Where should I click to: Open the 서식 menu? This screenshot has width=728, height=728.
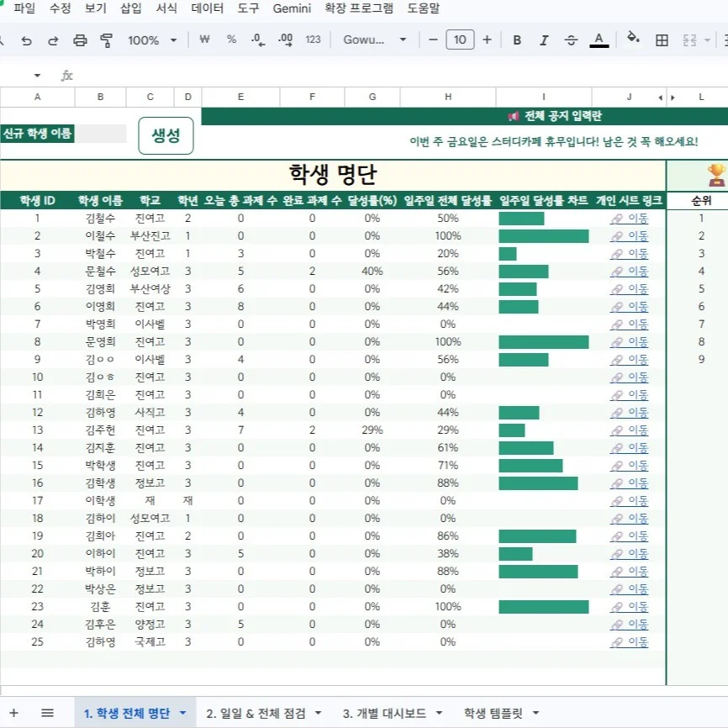tap(166, 8)
